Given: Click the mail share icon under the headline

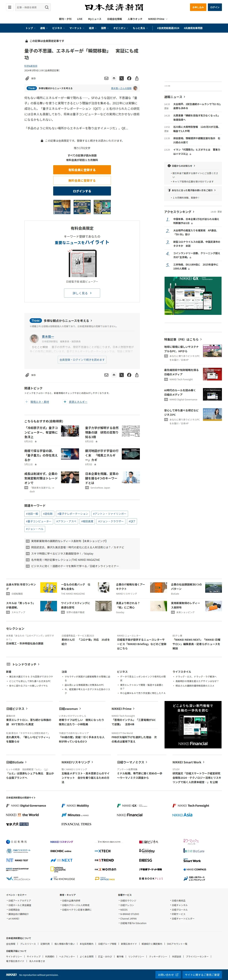Looking at the screenshot, I should coord(106,78).
